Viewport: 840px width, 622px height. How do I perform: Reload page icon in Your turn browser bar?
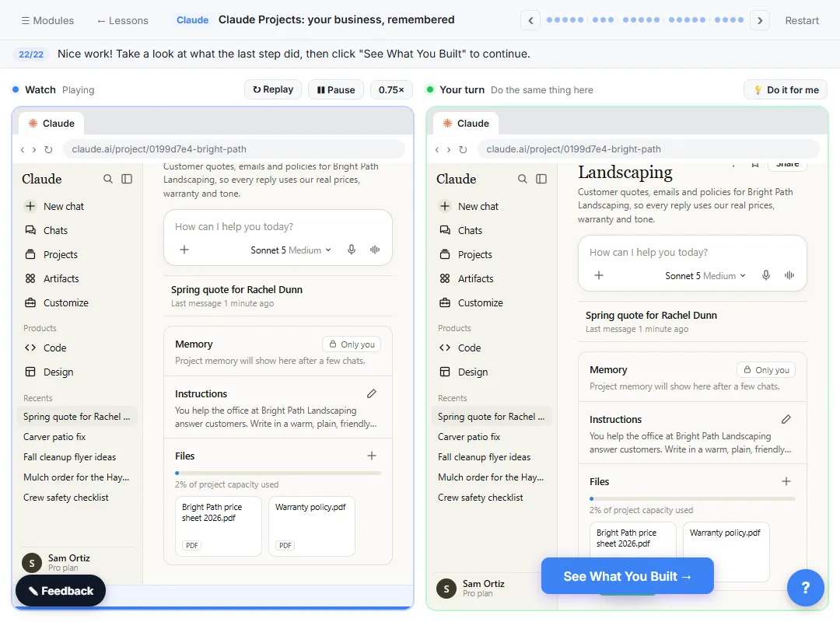(x=463, y=149)
